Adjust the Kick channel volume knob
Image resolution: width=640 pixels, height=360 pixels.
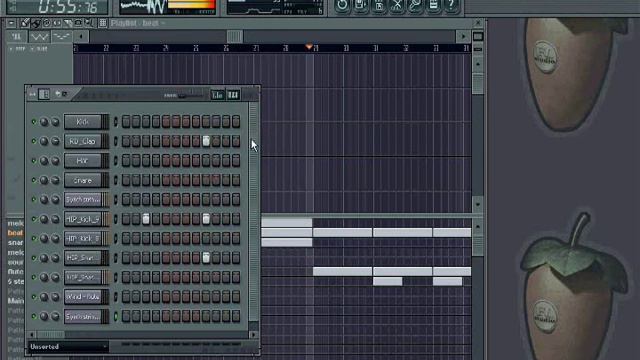55,122
